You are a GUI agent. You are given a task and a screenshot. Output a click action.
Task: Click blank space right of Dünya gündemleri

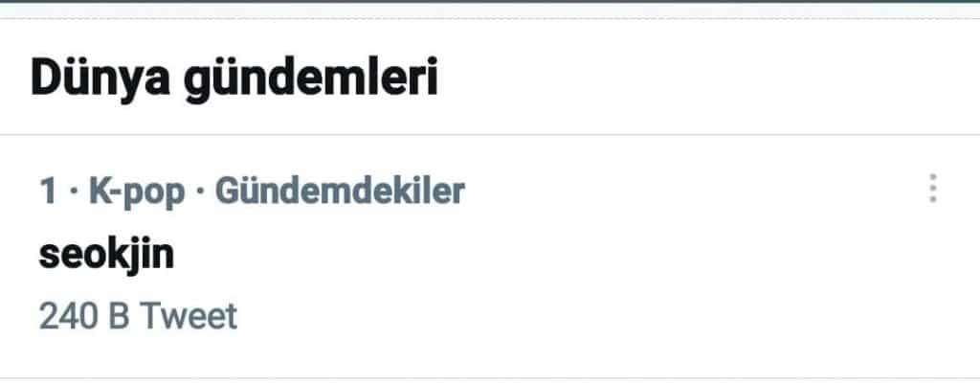point(687,78)
